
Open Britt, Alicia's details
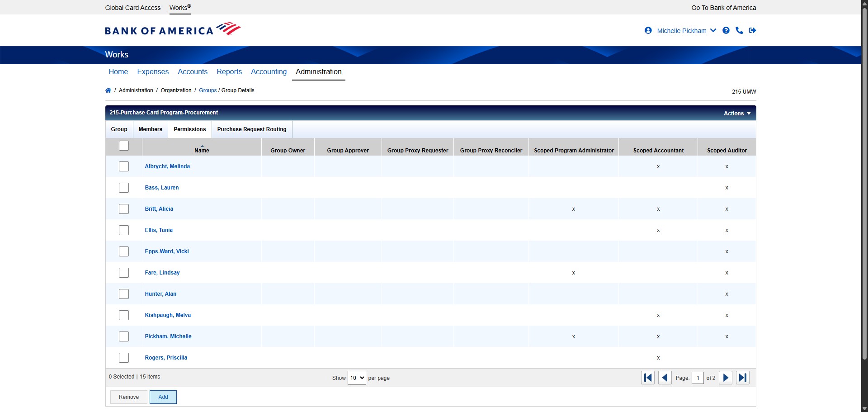tap(159, 209)
